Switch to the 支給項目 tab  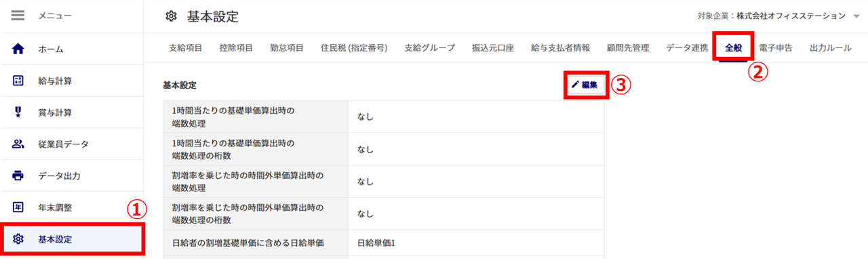click(x=185, y=47)
